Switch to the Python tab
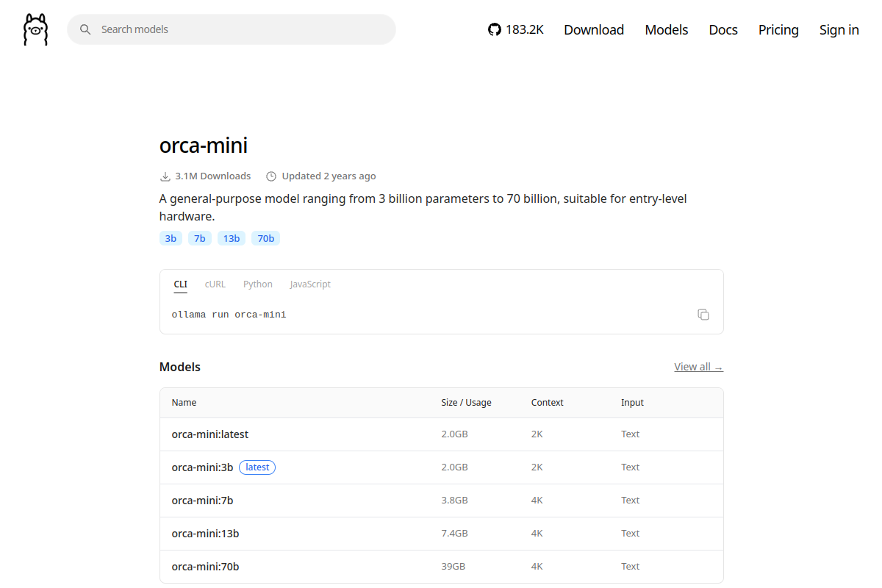This screenshot has height=588, width=882. coord(258,284)
